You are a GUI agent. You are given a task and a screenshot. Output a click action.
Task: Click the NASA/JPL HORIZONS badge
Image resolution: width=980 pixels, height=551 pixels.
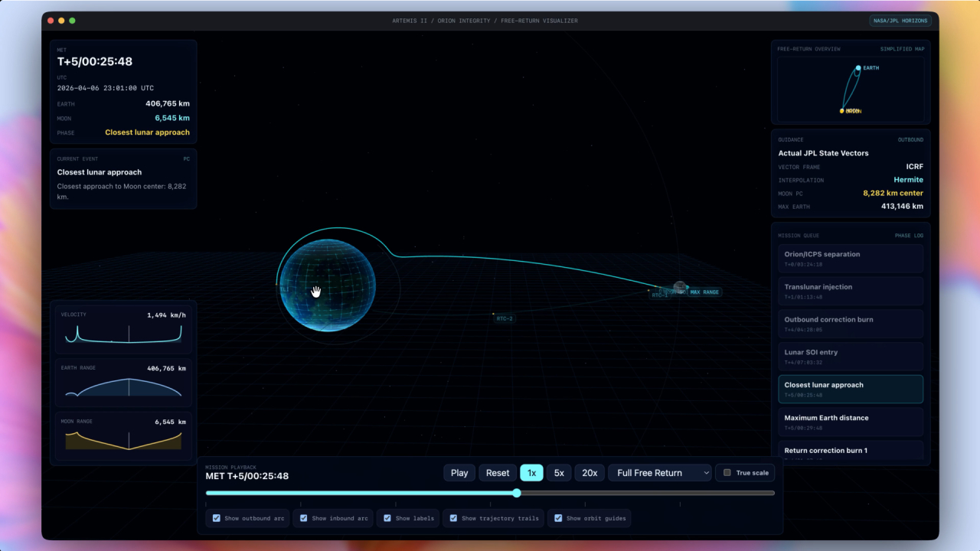tap(901, 21)
